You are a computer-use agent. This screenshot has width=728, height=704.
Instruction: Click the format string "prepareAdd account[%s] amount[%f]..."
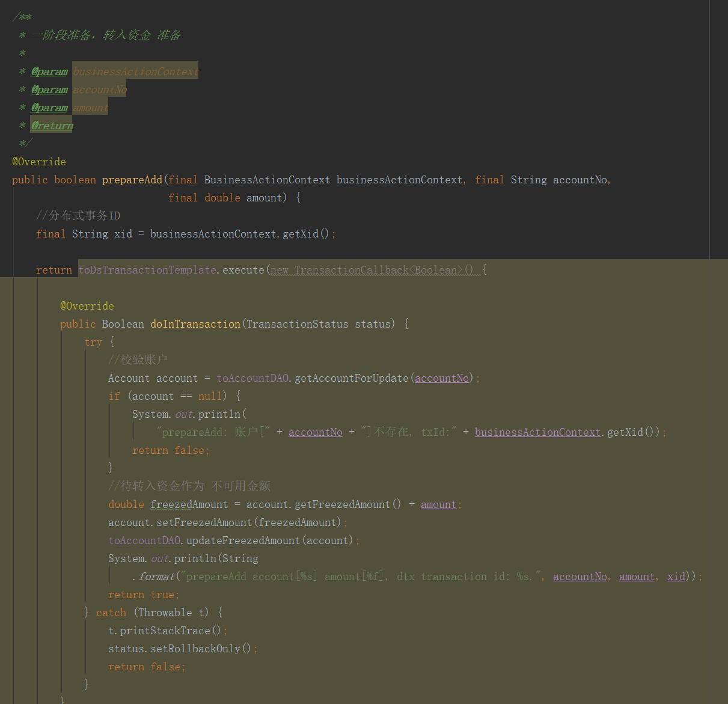point(359,577)
